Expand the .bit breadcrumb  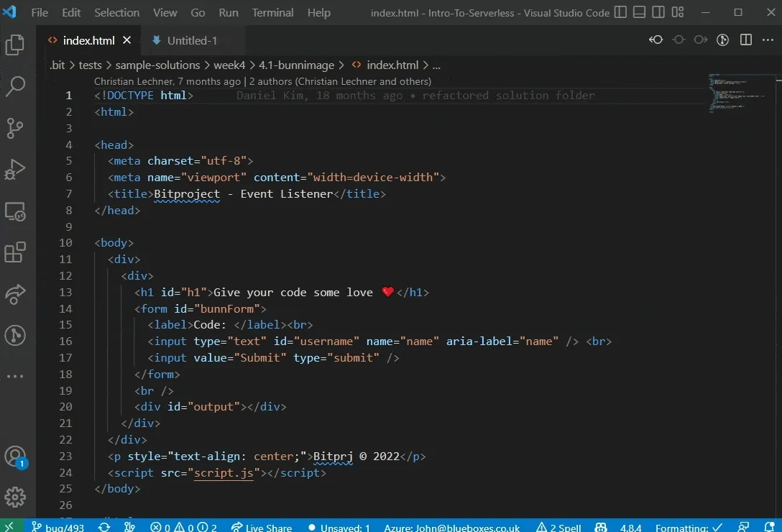57,65
